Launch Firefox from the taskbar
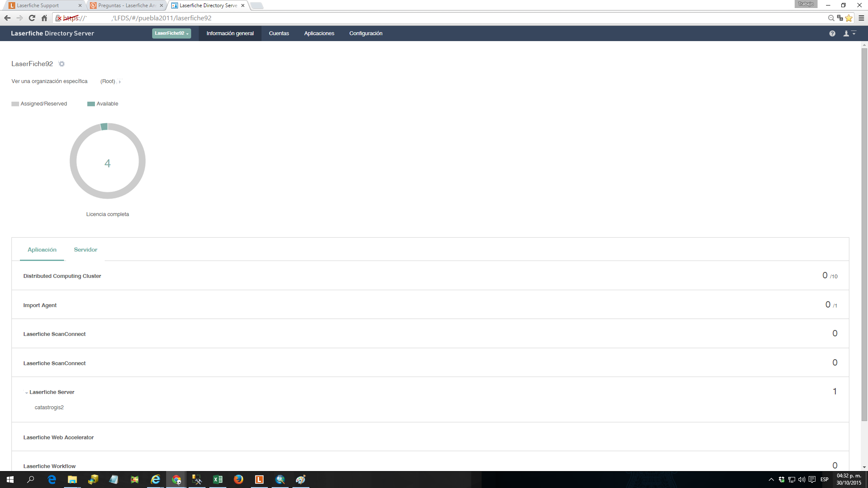The image size is (868, 488). point(239,480)
